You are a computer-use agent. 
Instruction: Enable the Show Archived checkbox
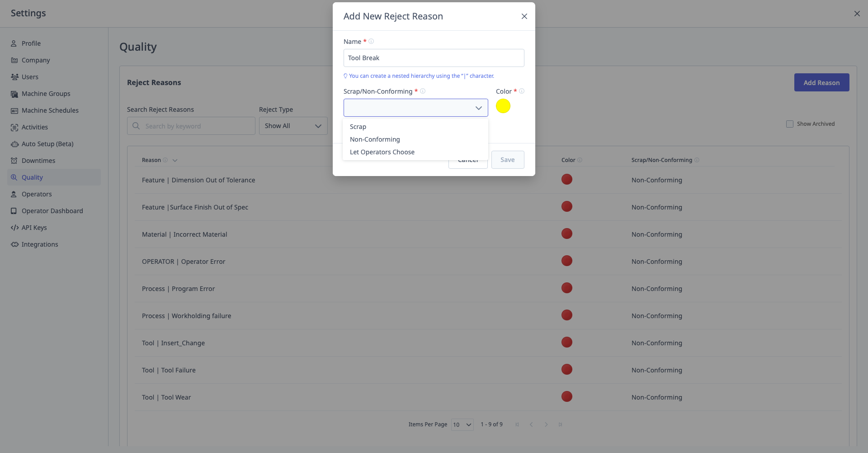pos(790,124)
